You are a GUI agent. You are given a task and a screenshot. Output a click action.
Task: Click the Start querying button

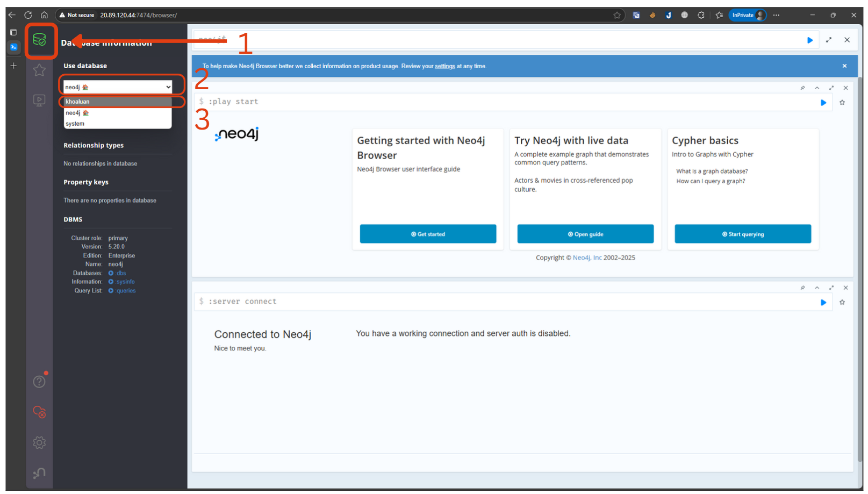[743, 234]
